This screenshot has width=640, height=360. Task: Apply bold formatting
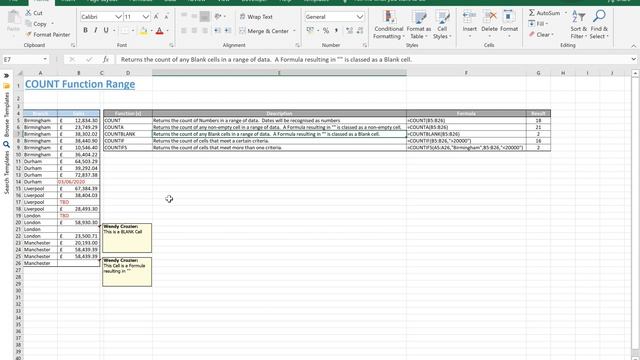[85, 30]
